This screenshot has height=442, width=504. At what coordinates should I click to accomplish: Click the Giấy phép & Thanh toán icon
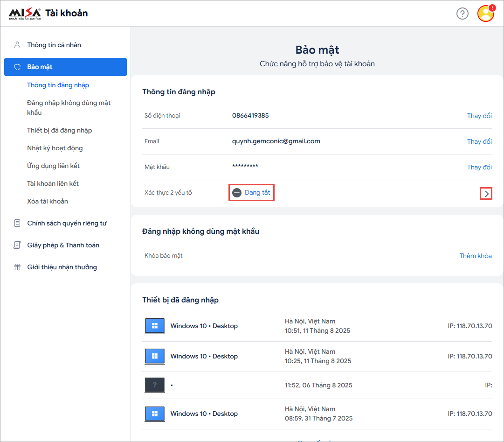click(x=17, y=245)
